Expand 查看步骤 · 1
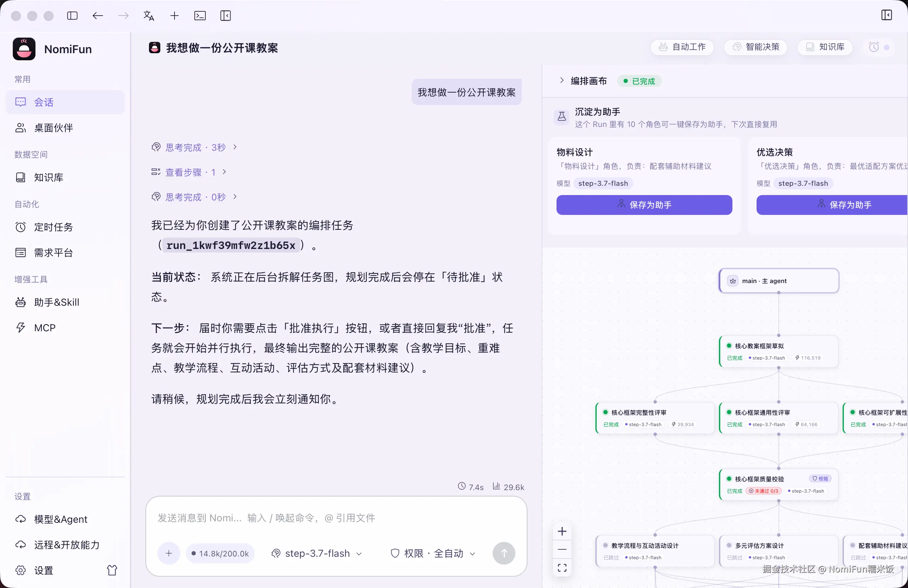The height and width of the screenshot is (588, 908). click(189, 172)
